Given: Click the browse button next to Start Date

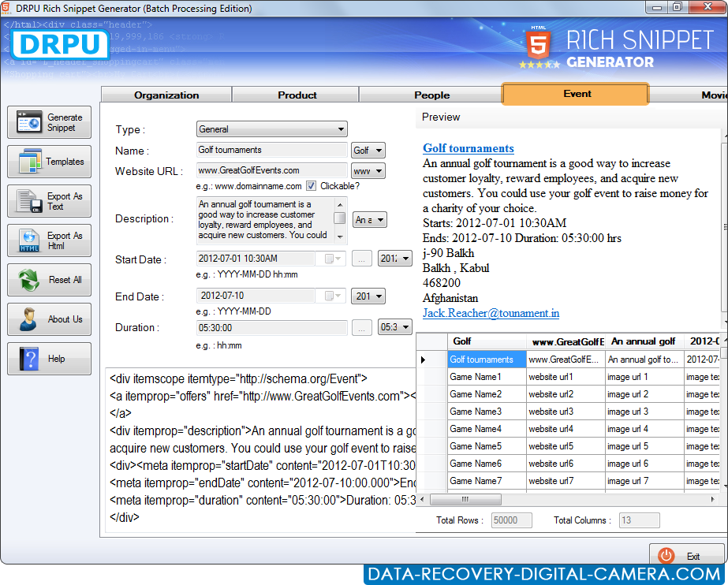Looking at the screenshot, I should (362, 259).
